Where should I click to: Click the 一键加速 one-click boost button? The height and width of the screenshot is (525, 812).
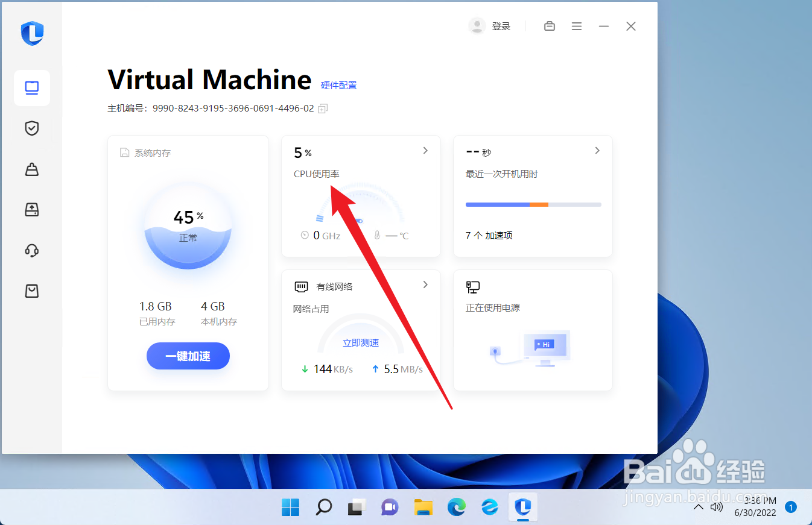[188, 356]
